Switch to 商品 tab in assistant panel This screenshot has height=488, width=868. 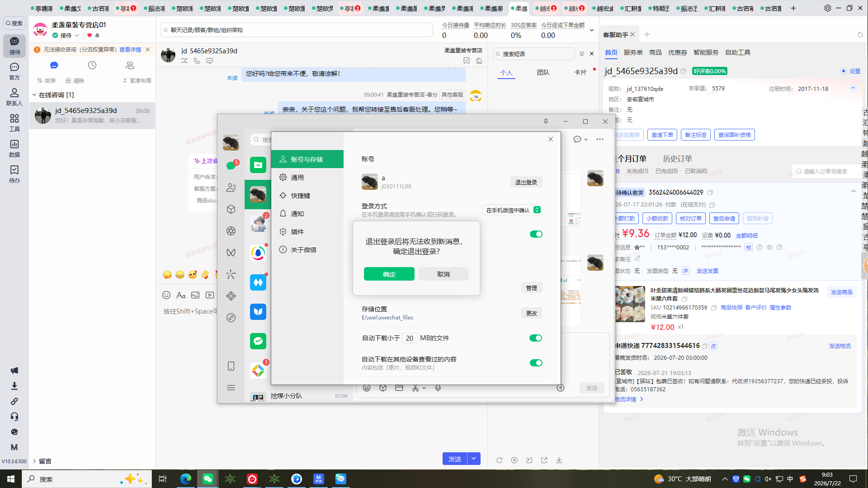656,52
